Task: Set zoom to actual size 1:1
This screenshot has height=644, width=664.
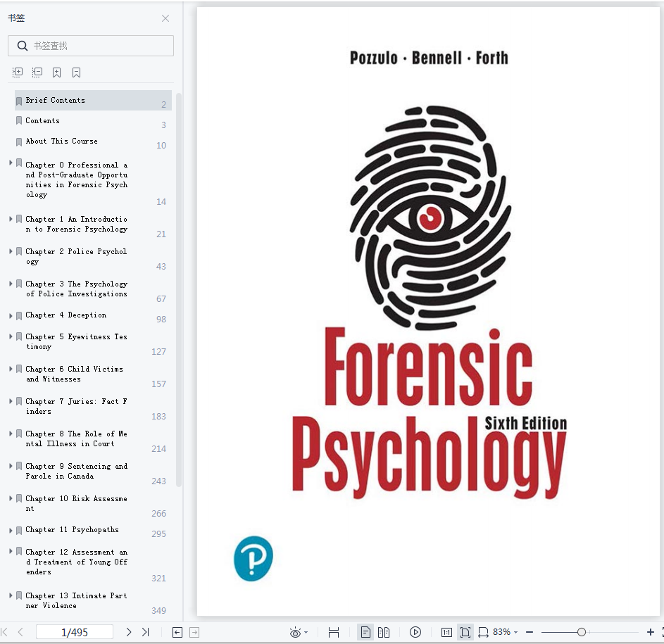Action: [x=446, y=633]
